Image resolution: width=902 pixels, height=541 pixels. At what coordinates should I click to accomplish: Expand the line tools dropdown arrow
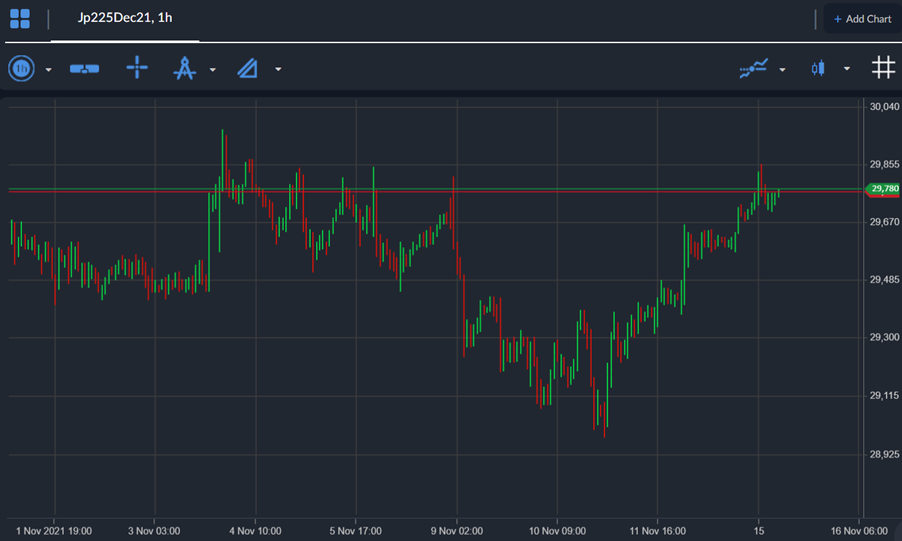tap(278, 69)
